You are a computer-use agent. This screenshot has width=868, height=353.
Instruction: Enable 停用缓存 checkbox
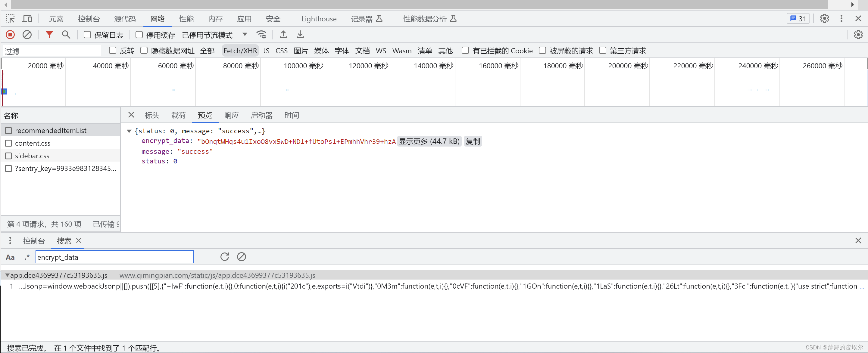click(139, 35)
